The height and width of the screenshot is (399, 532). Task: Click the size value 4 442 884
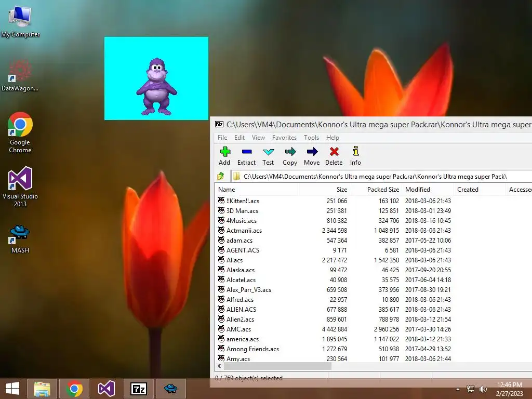(335, 329)
